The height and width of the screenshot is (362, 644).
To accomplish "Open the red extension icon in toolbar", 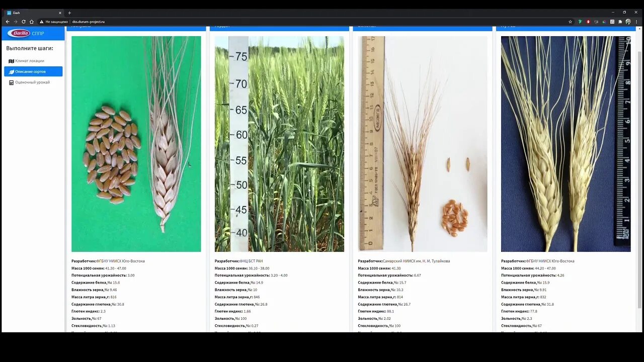I will [x=588, y=22].
